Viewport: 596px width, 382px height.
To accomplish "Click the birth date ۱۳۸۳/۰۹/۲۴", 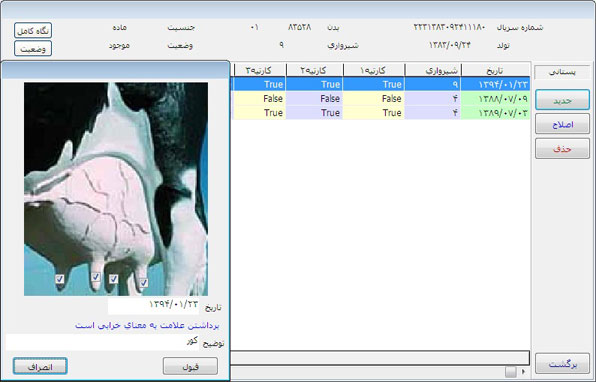I will click(x=450, y=45).
